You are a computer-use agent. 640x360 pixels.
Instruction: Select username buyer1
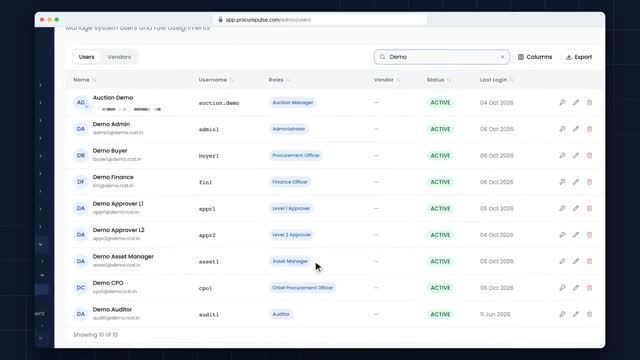tap(209, 156)
